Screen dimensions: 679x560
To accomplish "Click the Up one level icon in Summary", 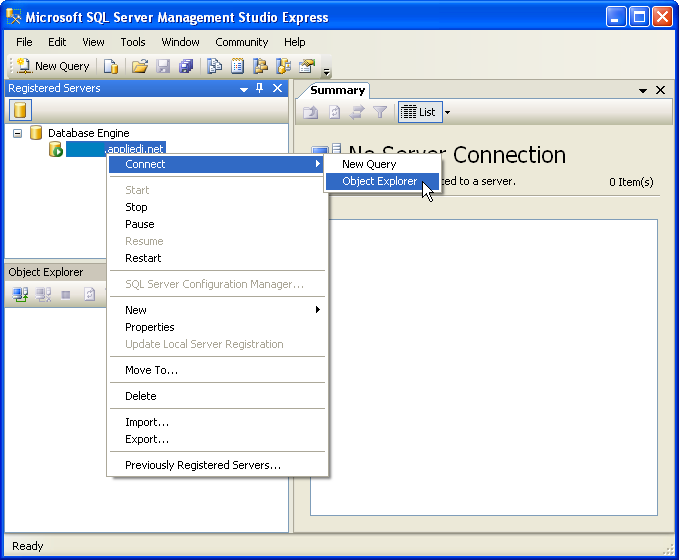I will (x=310, y=113).
